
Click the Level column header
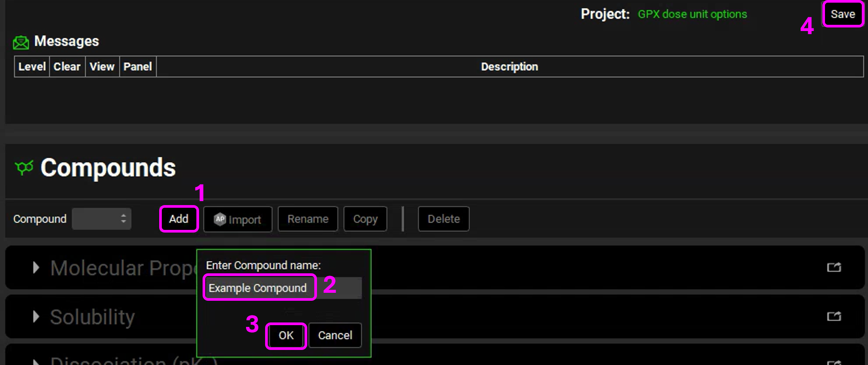click(32, 66)
